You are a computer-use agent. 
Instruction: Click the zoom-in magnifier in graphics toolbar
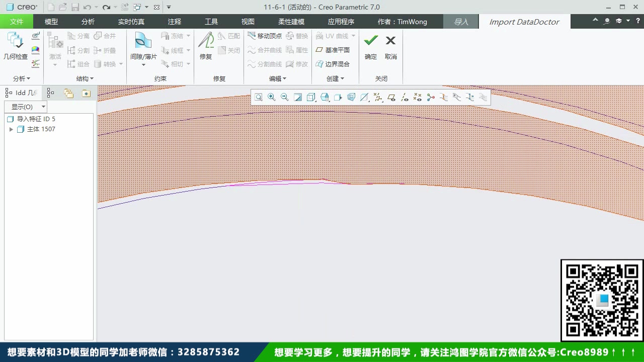click(x=272, y=97)
